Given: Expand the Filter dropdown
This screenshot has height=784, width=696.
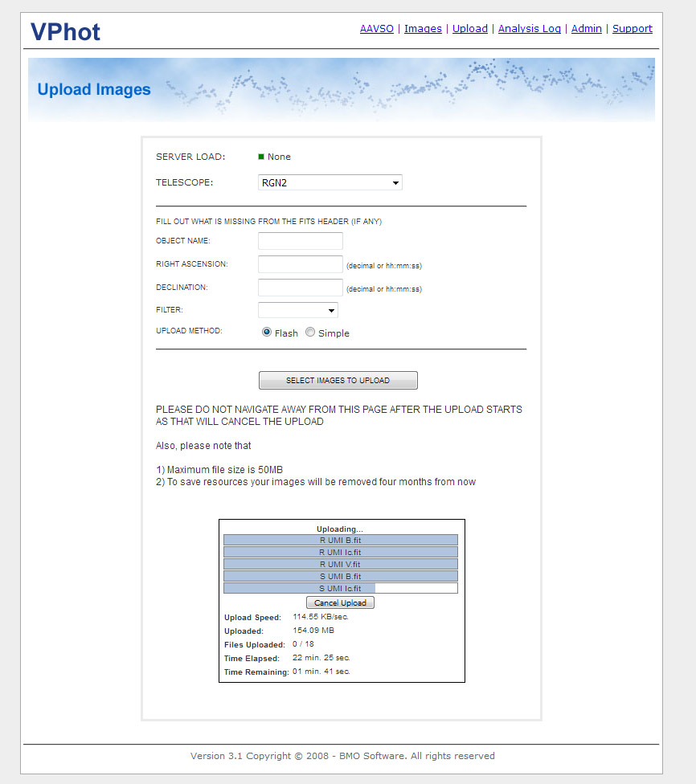Looking at the screenshot, I should tap(297, 310).
